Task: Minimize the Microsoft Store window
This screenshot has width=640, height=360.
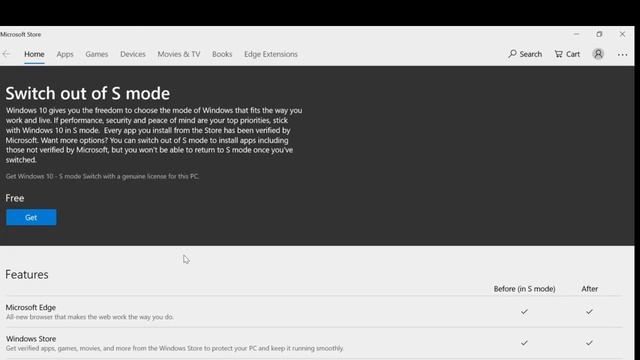Action: point(576,34)
